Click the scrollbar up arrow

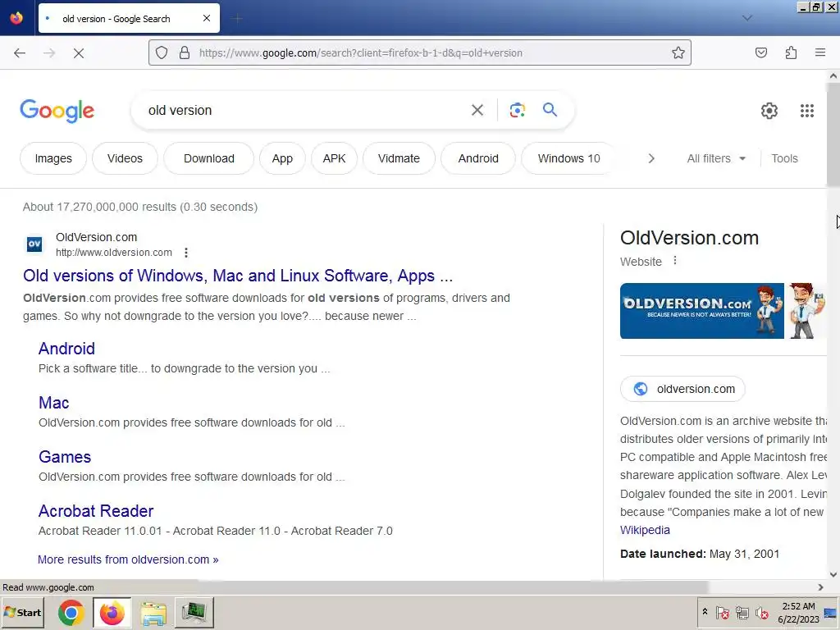point(833,76)
